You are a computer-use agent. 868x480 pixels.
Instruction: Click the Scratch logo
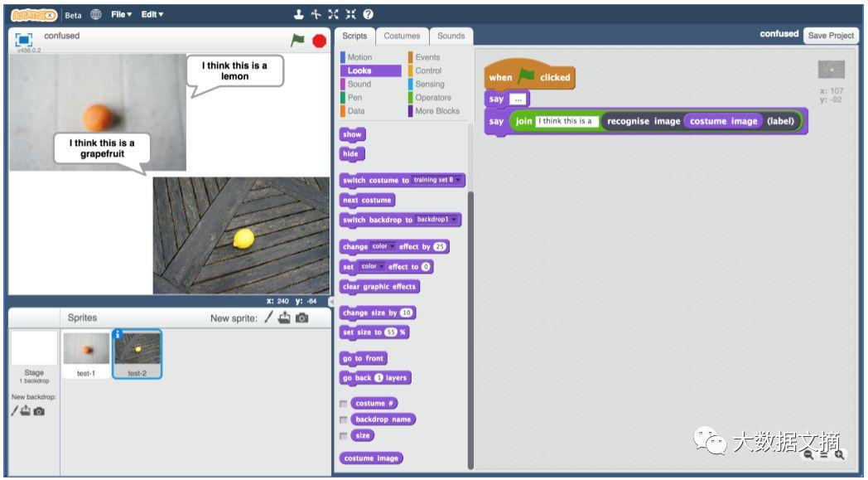(x=34, y=15)
